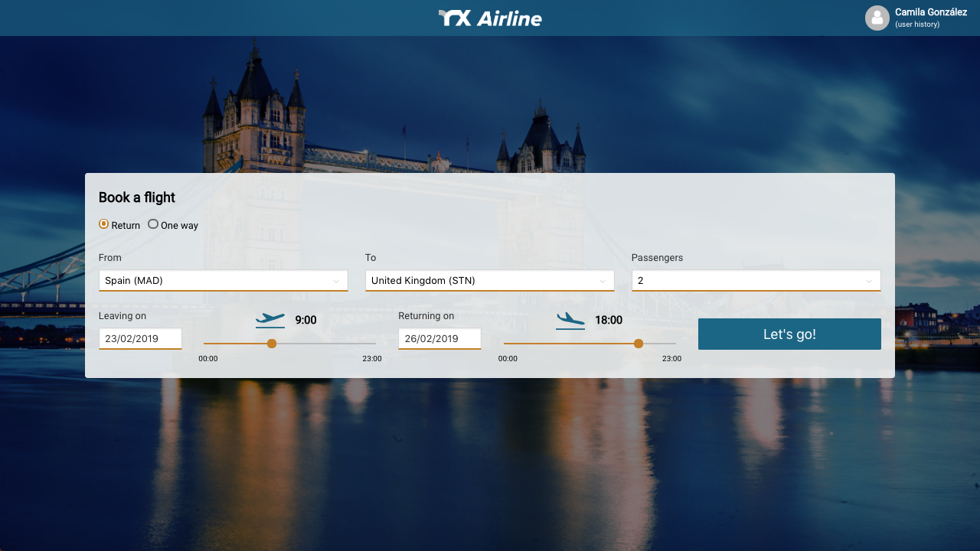
Task: Open the (user history) link
Action: [x=917, y=24]
